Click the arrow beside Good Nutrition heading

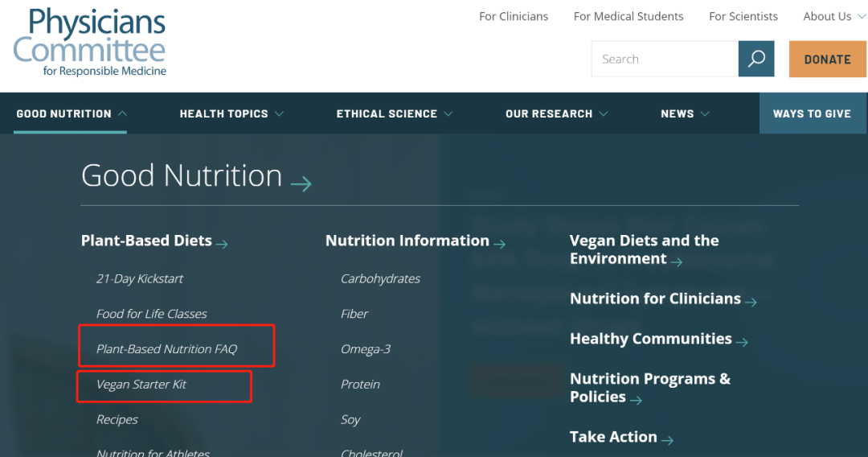click(301, 183)
